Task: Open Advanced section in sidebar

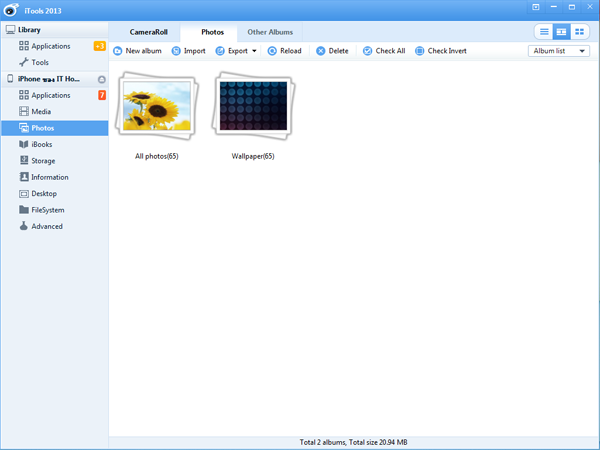Action: [x=46, y=226]
